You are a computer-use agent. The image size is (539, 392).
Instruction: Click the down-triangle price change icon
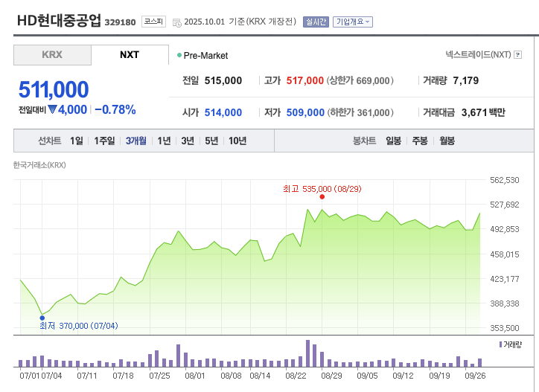click(x=52, y=109)
